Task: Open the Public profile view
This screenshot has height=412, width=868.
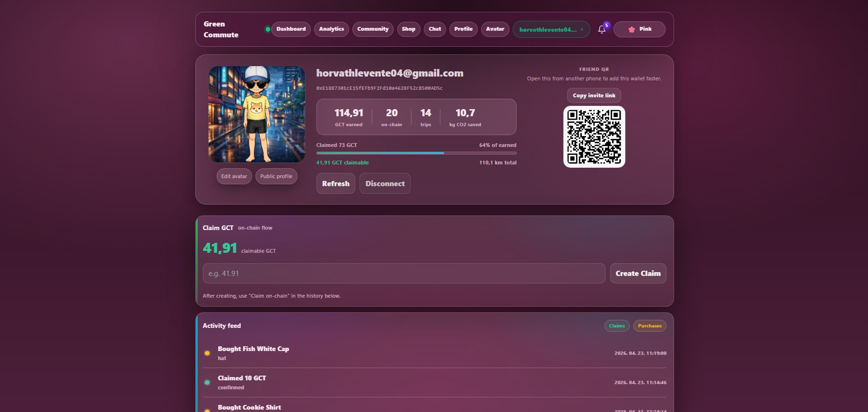Action: [276, 176]
